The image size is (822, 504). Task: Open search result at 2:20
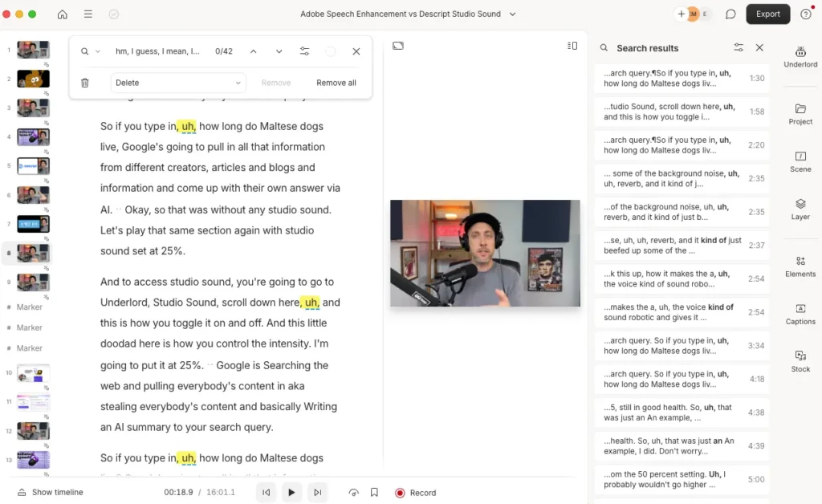682,145
